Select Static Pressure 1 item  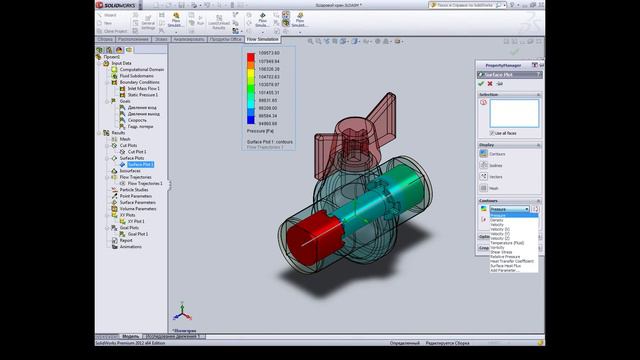[x=142, y=95]
